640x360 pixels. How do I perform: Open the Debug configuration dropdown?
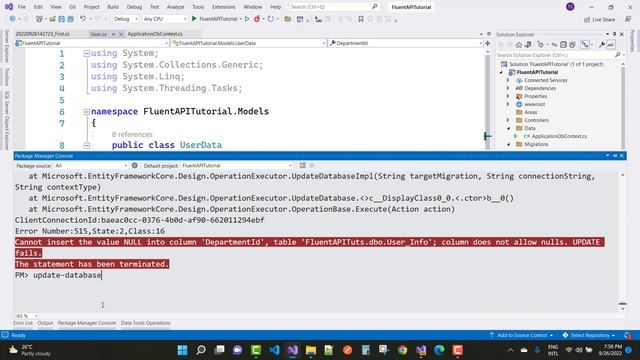pos(126,19)
